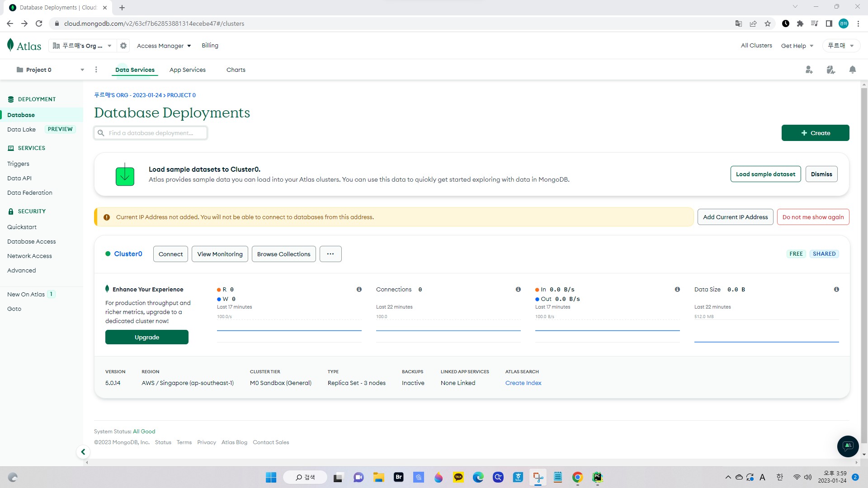
Task: Click the Upgrade cluster button
Action: [x=147, y=337]
